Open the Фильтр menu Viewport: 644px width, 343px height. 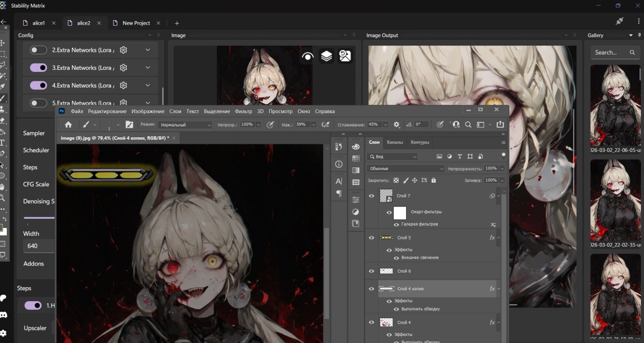(244, 111)
